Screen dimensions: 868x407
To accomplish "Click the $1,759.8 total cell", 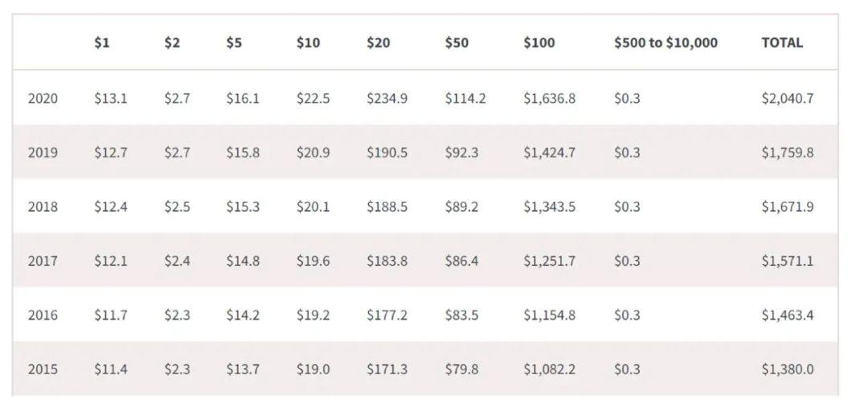I will [x=787, y=153].
